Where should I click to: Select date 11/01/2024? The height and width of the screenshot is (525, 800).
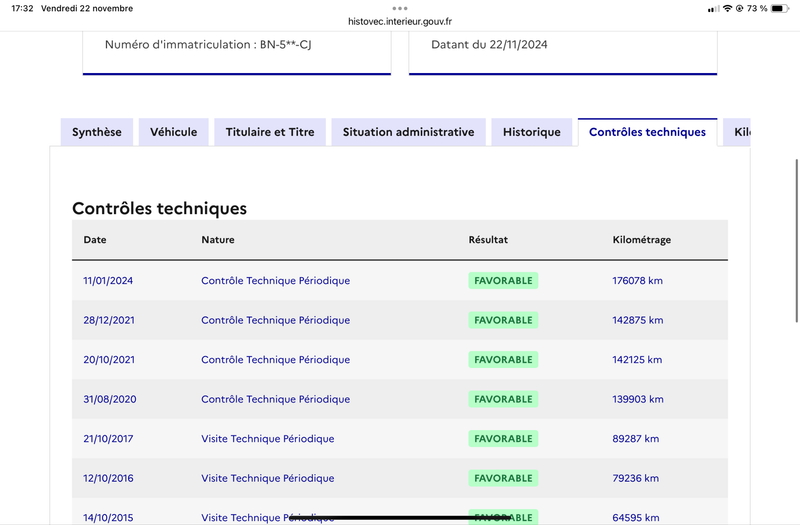click(x=108, y=281)
